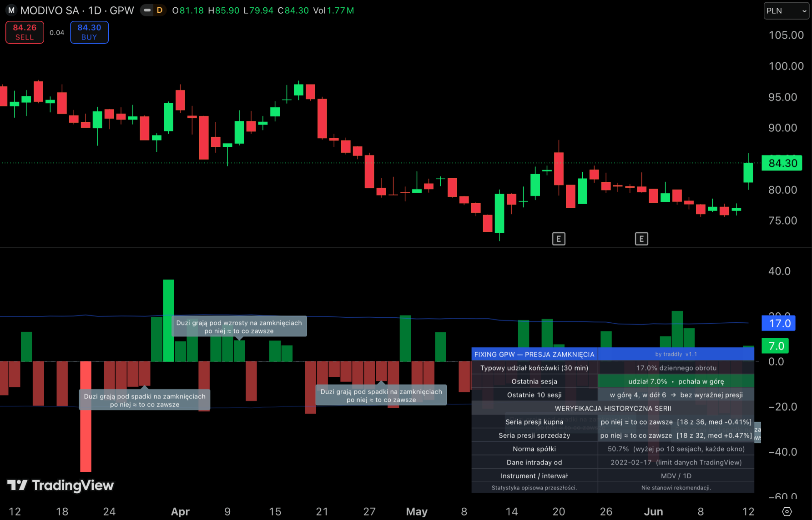
Task: Click the 'Seria presji sprzedaży' row label
Action: tap(535, 435)
